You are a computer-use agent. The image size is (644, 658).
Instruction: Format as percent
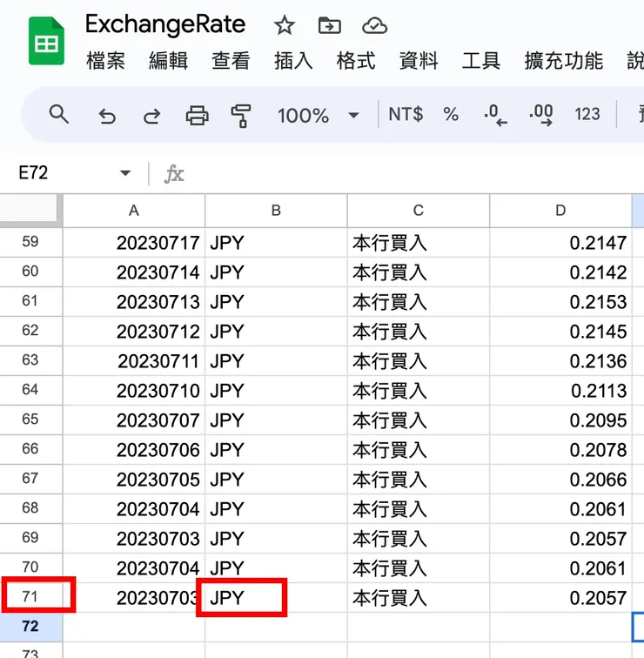click(451, 114)
